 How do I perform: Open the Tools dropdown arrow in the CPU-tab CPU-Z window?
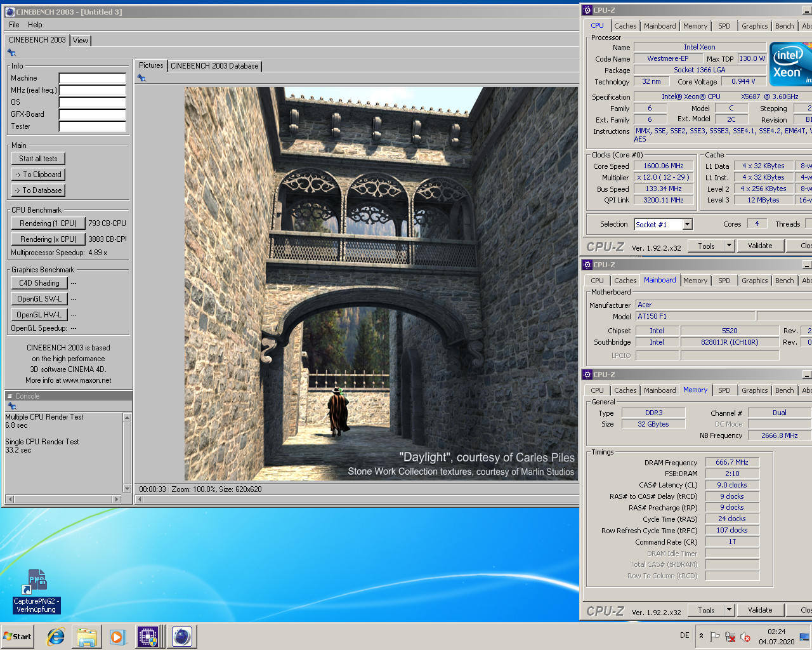[x=729, y=246]
